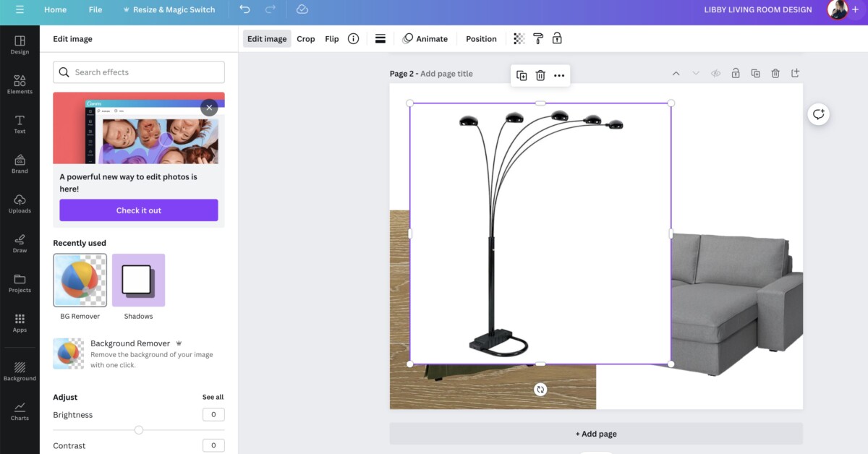Delete the selected lamp image via trash icon

(540, 74)
